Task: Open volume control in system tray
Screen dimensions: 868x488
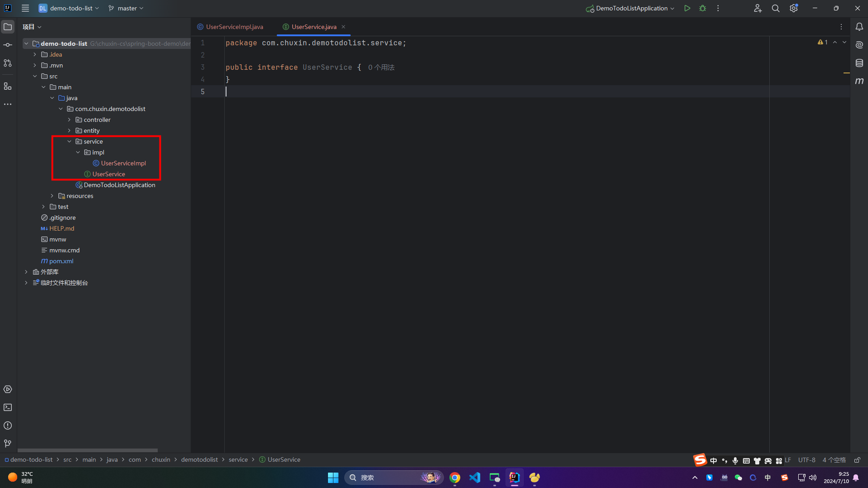Action: tap(813, 478)
